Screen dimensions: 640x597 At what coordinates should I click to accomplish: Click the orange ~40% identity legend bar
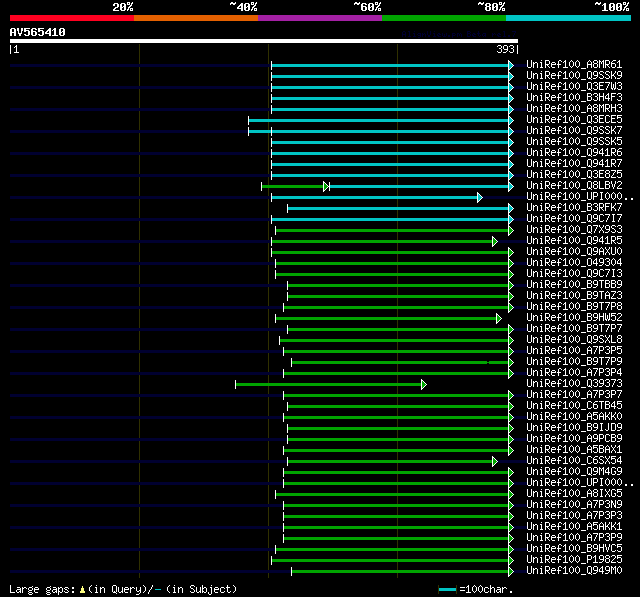196,18
